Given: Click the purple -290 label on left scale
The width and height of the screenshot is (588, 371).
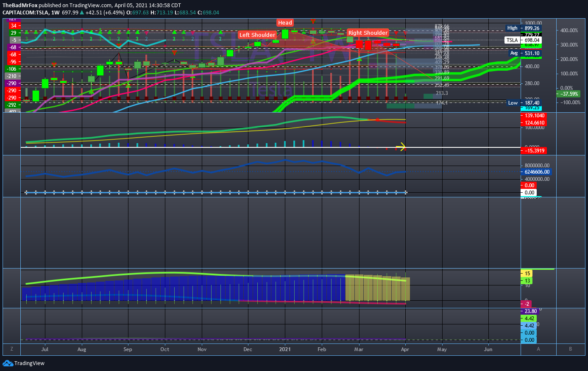Looking at the screenshot, I should [x=12, y=83].
